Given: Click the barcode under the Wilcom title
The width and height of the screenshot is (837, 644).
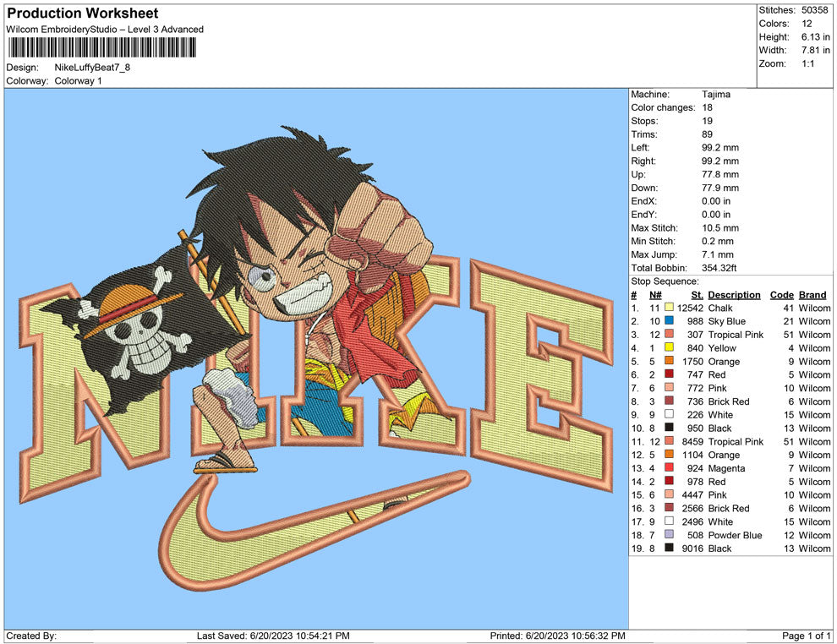Looking at the screenshot, I should point(101,48).
